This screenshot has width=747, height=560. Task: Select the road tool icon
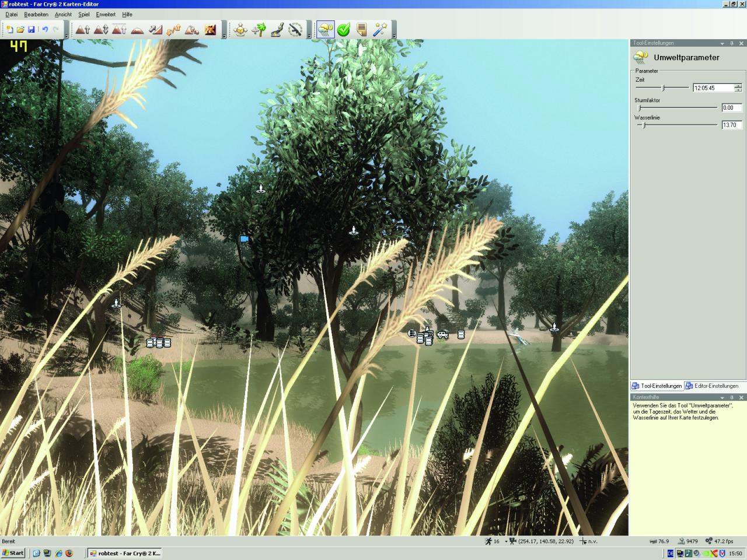tap(277, 29)
